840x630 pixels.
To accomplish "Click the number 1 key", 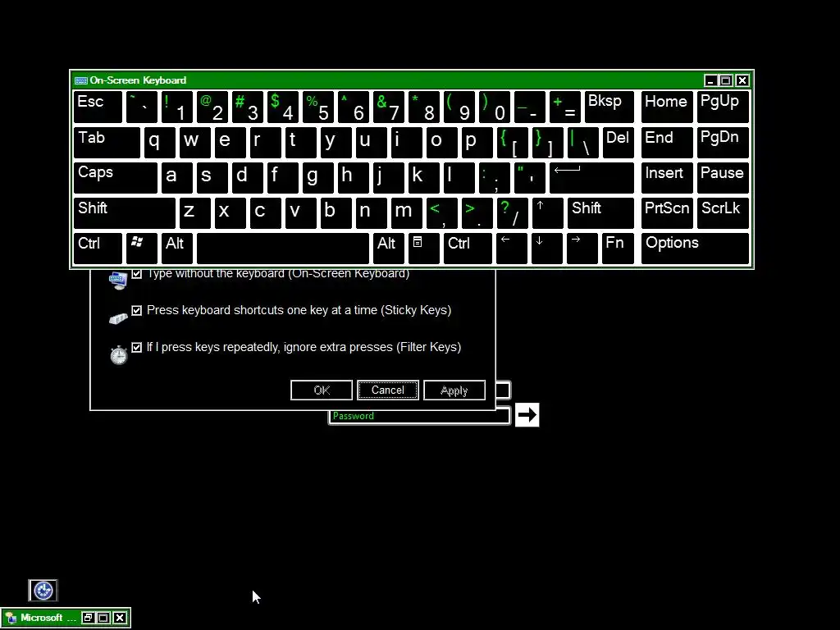I will point(177,107).
